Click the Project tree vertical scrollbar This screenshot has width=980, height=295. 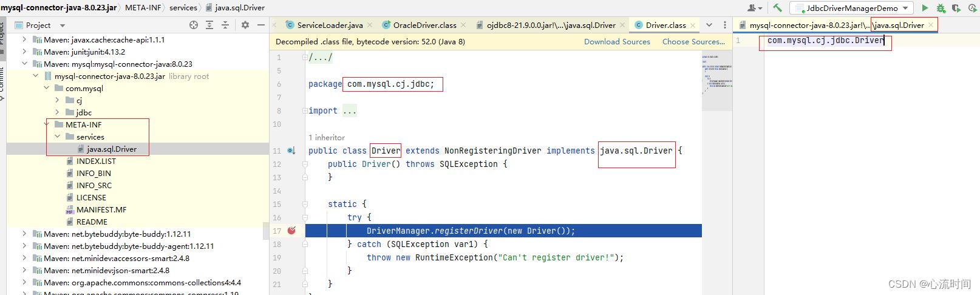click(265, 231)
